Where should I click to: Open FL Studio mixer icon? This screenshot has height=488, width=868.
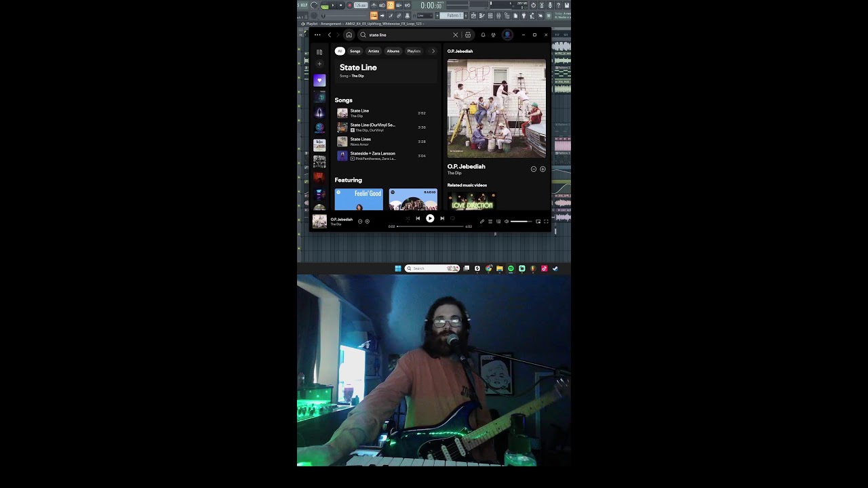(x=498, y=16)
